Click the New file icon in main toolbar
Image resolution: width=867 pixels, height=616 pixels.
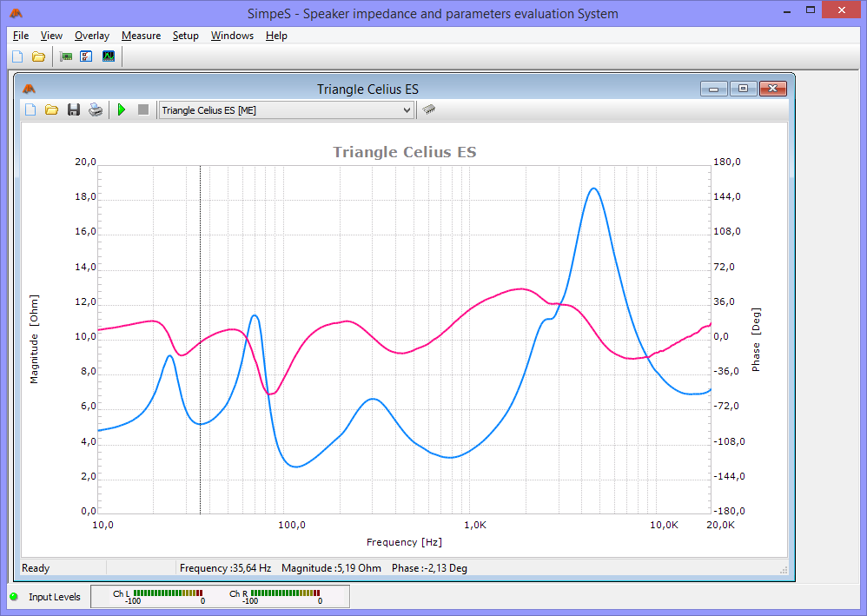pyautogui.click(x=17, y=56)
